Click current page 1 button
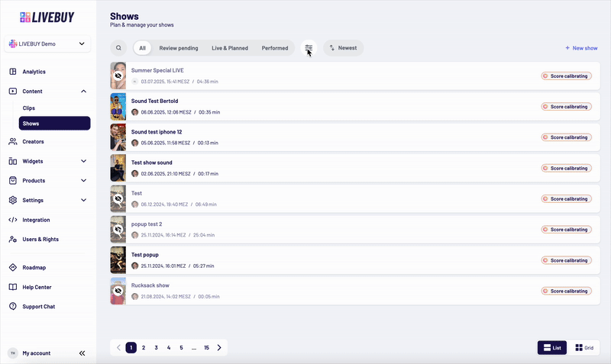Image resolution: width=611 pixels, height=364 pixels. pyautogui.click(x=131, y=348)
